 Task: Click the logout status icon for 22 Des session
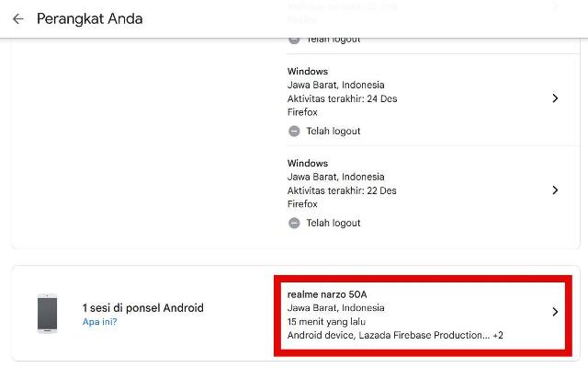pos(294,223)
